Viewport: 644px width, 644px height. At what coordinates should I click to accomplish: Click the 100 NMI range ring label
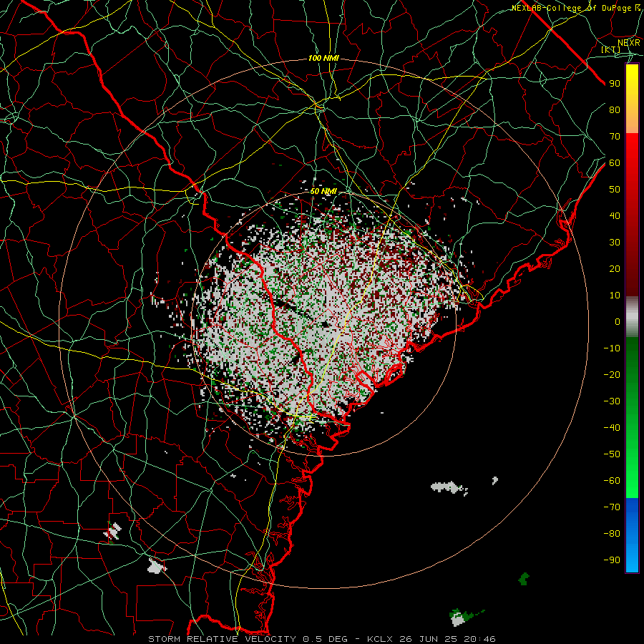323,59
